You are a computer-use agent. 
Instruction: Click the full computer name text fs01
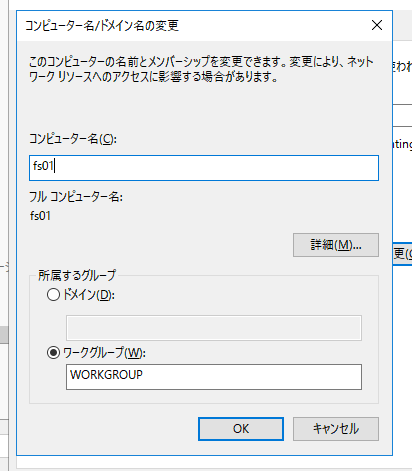(40, 216)
